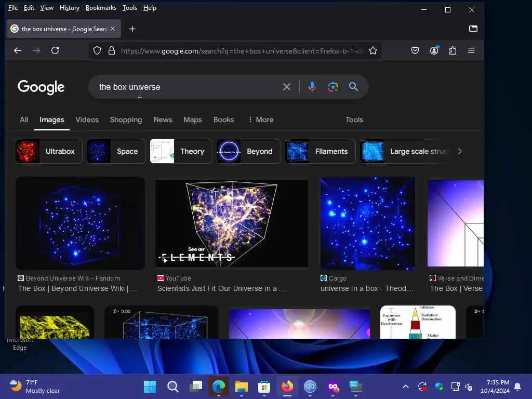
Task: Open the Tools menu in menu bar
Action: click(129, 8)
